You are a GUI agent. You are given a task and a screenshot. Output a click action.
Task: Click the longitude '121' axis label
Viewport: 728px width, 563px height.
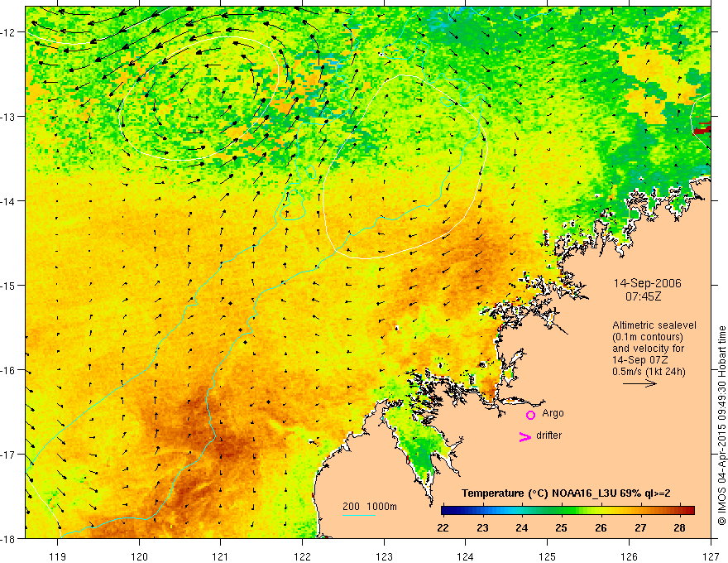[221, 556]
